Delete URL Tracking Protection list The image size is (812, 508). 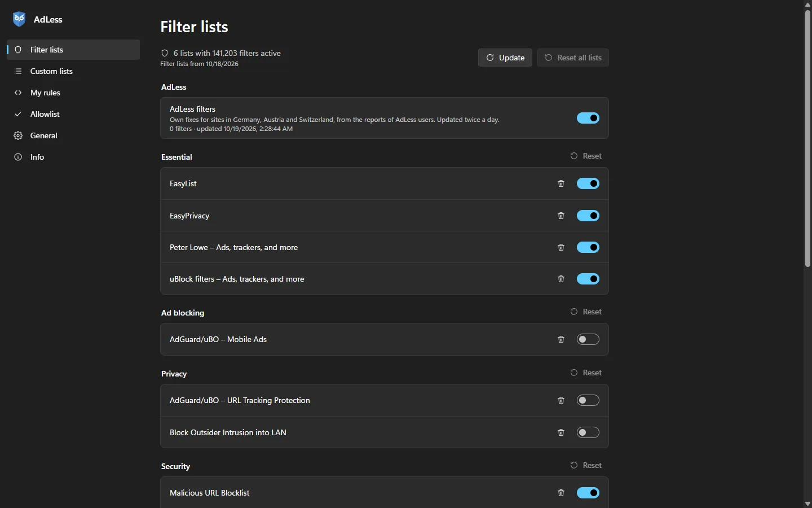pos(561,400)
